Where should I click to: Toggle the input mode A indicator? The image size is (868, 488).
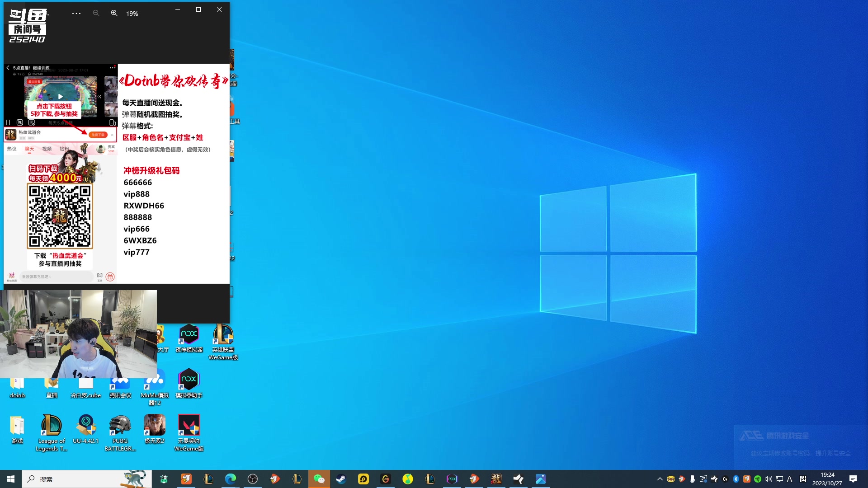click(790, 479)
